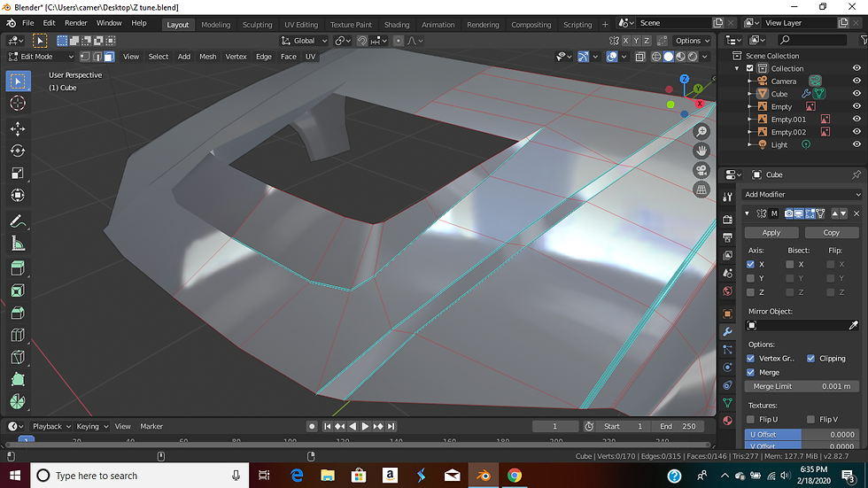Select the Bevel tool
The width and height of the screenshot is (868, 488).
point(18,314)
